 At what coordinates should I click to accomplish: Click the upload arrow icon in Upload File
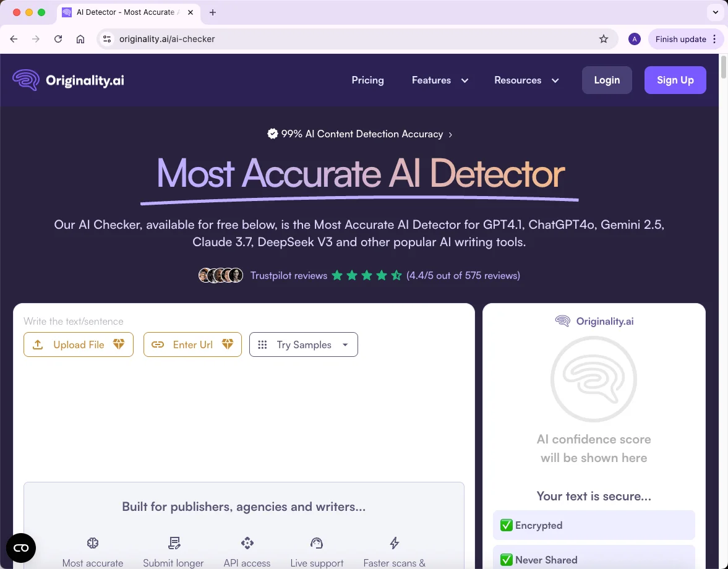[38, 344]
